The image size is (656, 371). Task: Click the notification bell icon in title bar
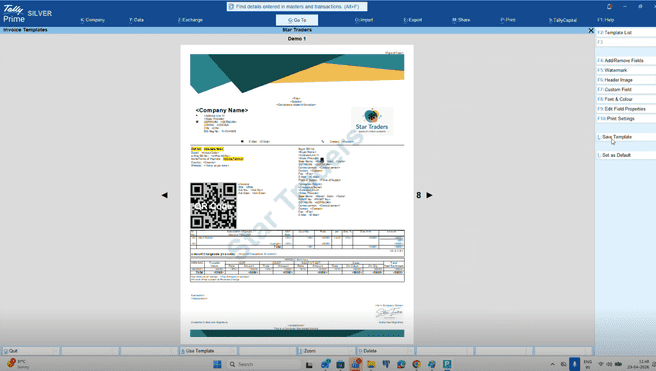[x=610, y=7]
